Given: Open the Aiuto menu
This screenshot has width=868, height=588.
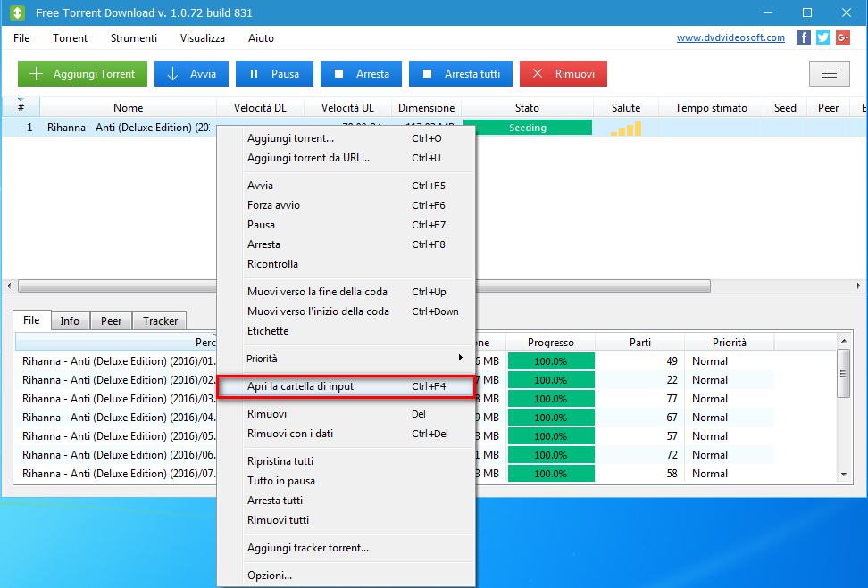Looking at the screenshot, I should (262, 38).
